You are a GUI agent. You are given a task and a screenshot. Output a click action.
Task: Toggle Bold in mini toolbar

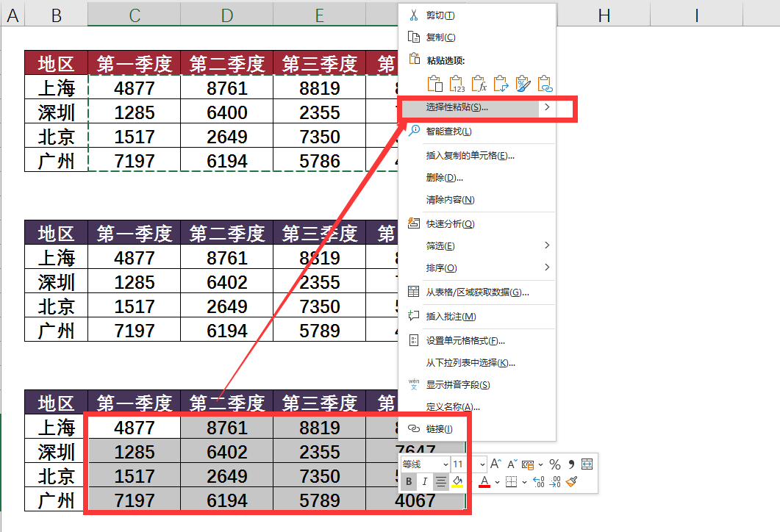[x=409, y=481]
